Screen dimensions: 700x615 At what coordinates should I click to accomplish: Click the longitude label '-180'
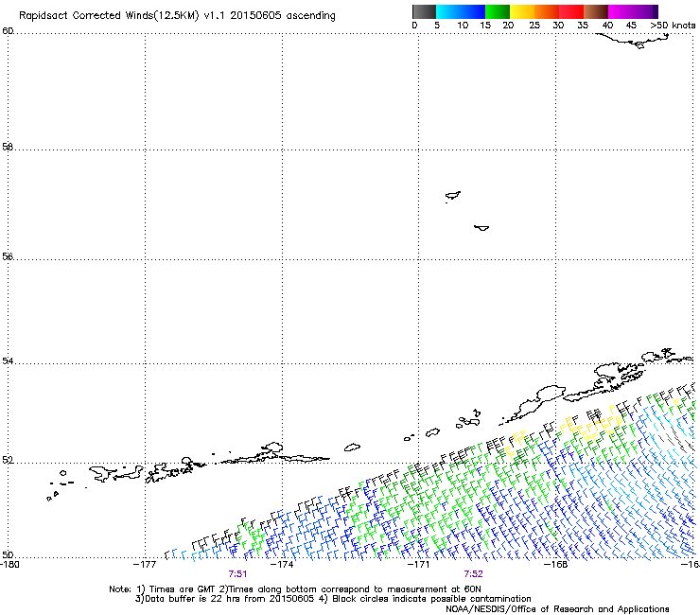9,564
